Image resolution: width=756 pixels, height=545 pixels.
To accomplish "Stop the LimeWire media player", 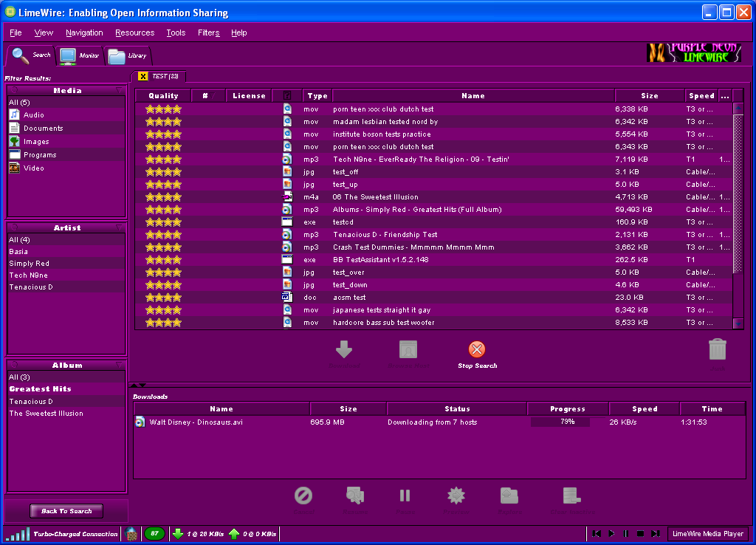I will pyautogui.click(x=640, y=533).
